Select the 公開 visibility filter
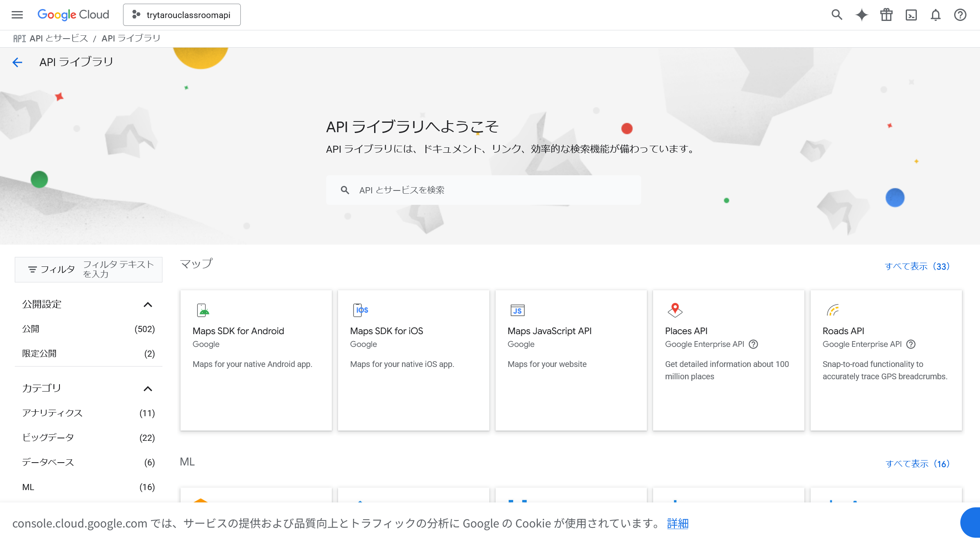 pyautogui.click(x=31, y=328)
